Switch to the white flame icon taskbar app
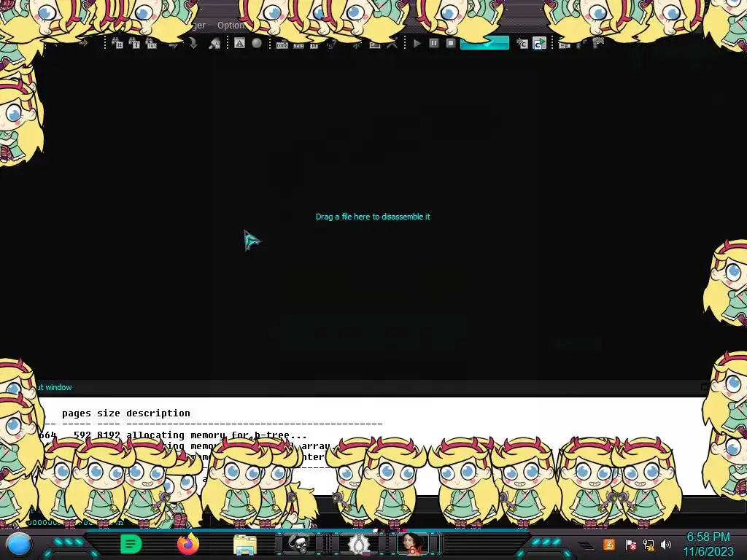The image size is (747, 560). [357, 544]
